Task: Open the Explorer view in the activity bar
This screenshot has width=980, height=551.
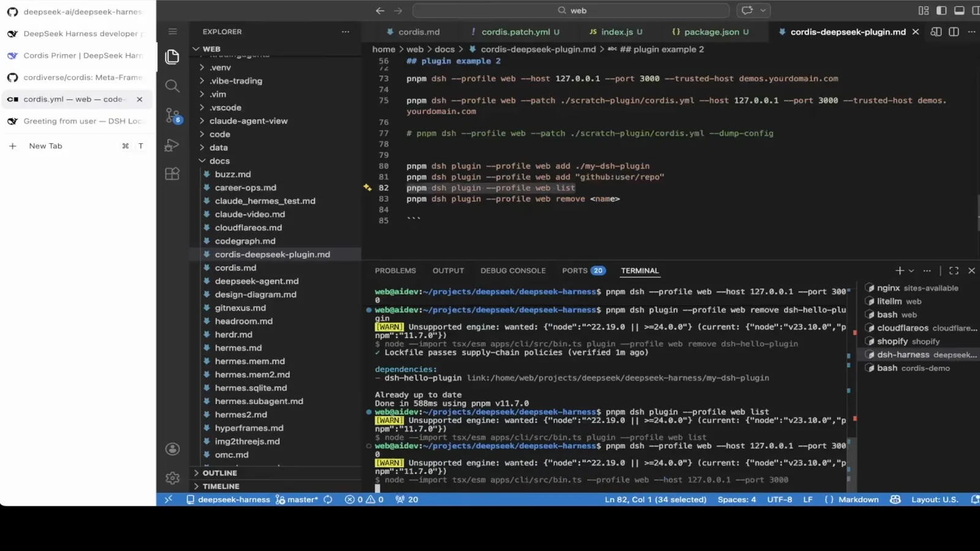Action: tap(172, 57)
